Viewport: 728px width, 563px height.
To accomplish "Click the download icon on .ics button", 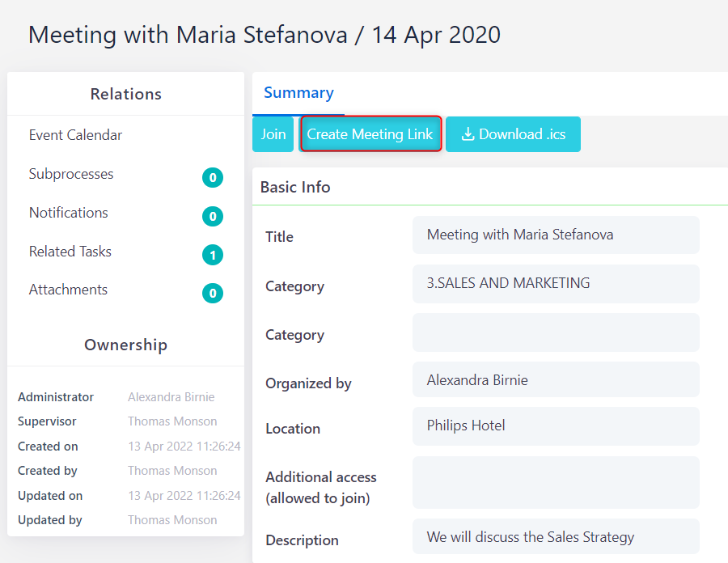I will 468,135.
